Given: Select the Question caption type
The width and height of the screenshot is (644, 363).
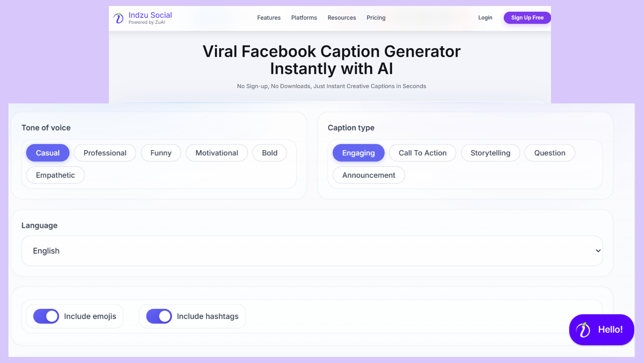Looking at the screenshot, I should click(x=550, y=153).
